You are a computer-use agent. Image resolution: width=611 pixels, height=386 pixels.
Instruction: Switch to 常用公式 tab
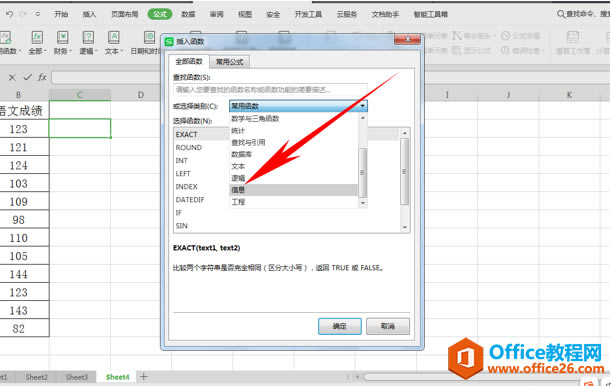tap(230, 62)
